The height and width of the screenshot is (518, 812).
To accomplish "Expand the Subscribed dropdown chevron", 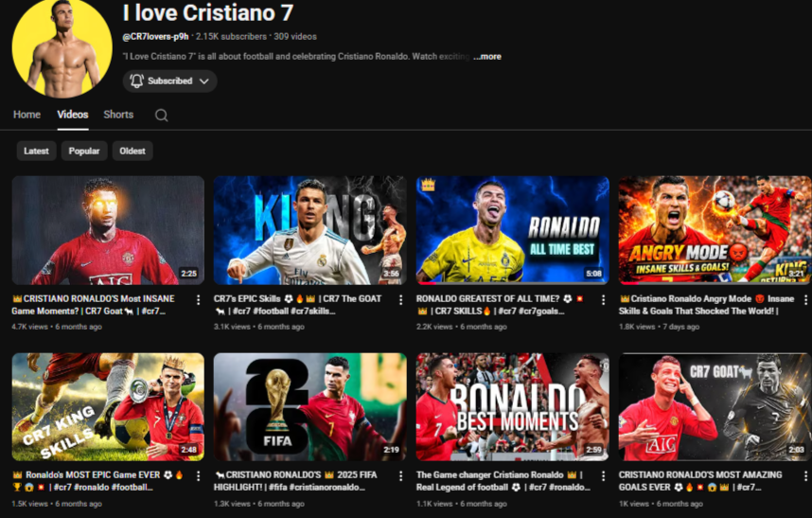I will [x=203, y=81].
